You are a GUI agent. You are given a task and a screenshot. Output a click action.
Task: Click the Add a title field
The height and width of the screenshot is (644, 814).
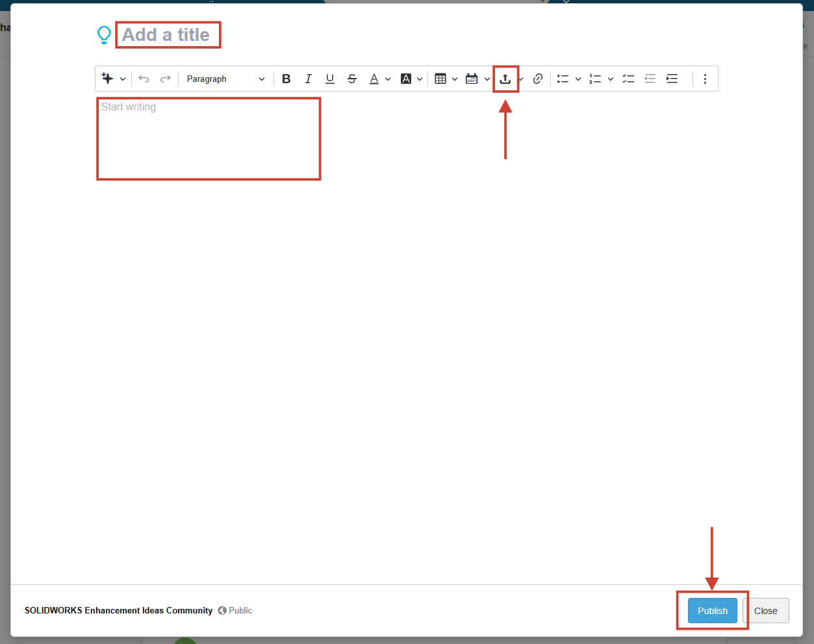(166, 34)
